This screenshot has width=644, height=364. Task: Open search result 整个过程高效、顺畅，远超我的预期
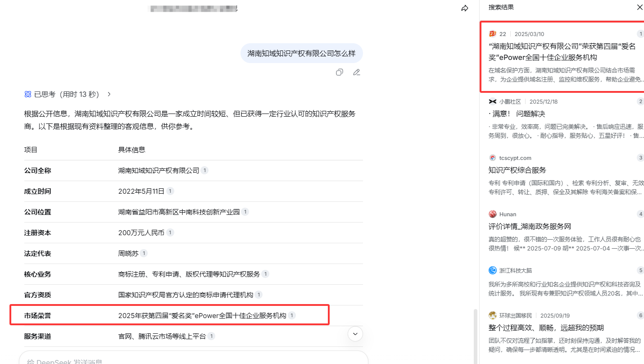(546, 328)
